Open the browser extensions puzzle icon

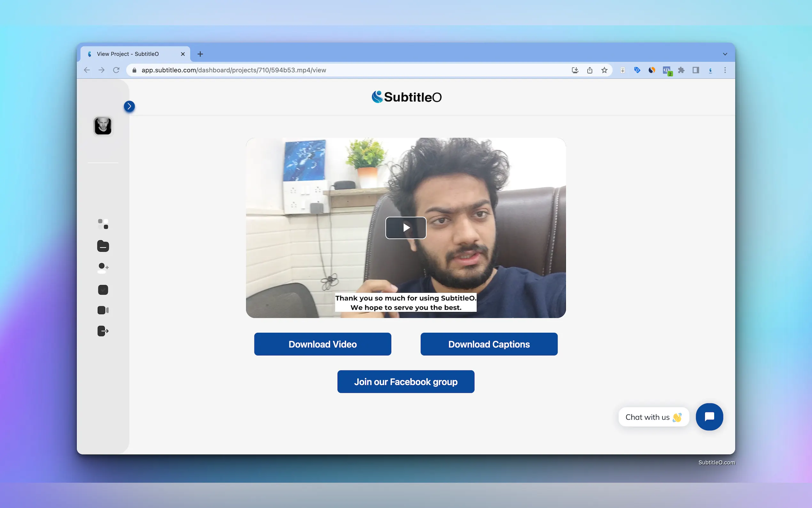tap(681, 70)
